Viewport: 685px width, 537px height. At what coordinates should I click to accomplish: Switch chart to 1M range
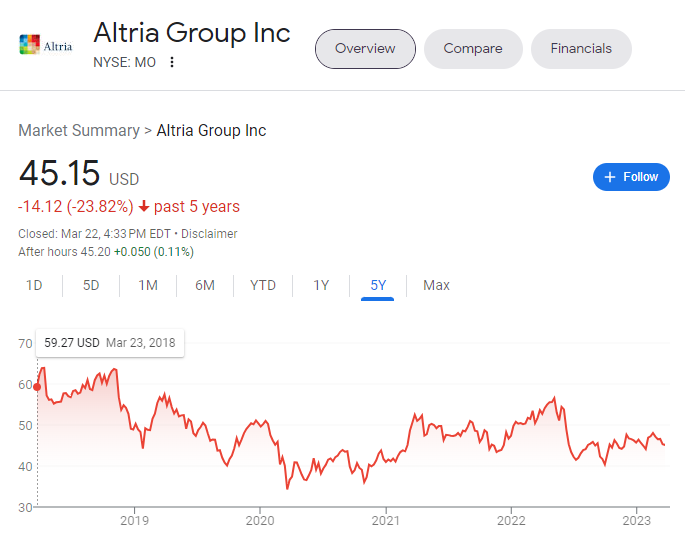tap(148, 285)
